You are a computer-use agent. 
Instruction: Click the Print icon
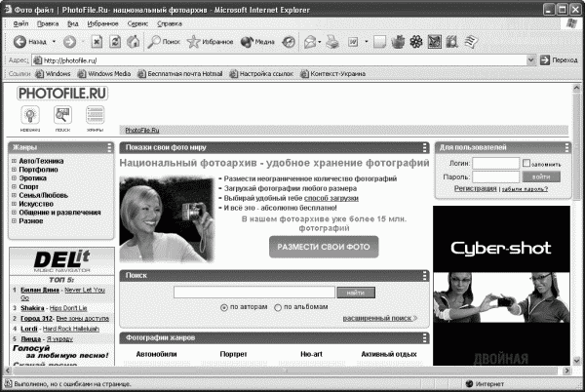(x=332, y=42)
